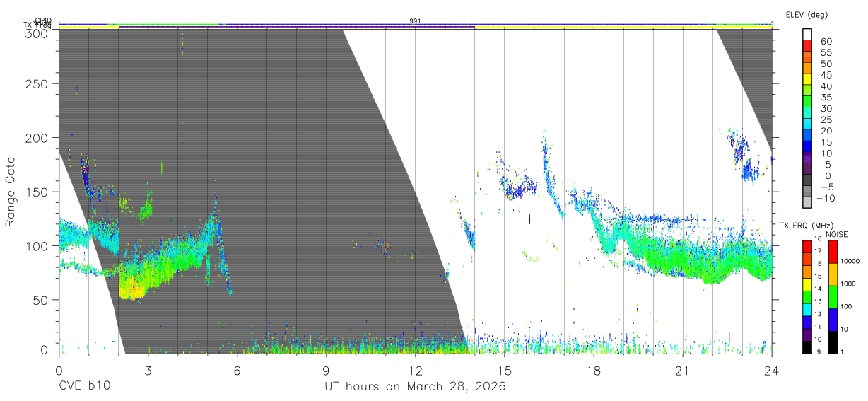The height and width of the screenshot is (401, 868).
Task: Click the '30' label on ELEV scale
Action: (826, 108)
